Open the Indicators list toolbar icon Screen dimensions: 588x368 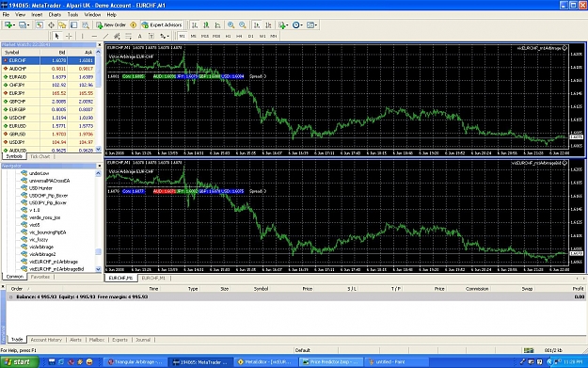(283, 24)
